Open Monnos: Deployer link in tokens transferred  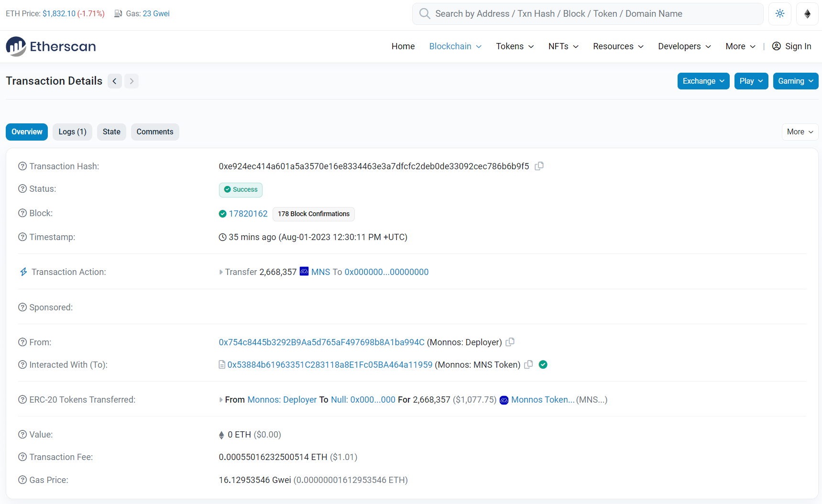(282, 400)
